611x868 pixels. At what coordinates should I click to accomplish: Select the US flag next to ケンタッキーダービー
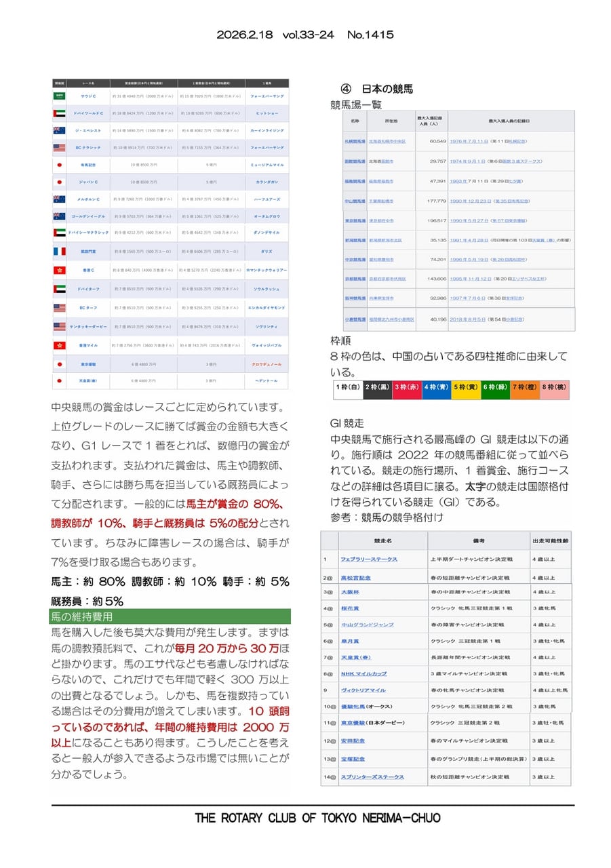(x=60, y=326)
